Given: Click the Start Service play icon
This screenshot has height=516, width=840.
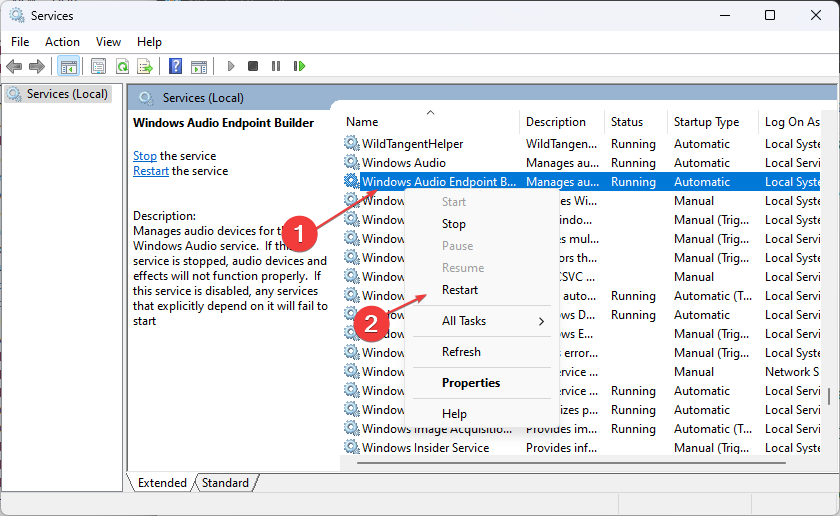Looking at the screenshot, I should click(231, 66).
